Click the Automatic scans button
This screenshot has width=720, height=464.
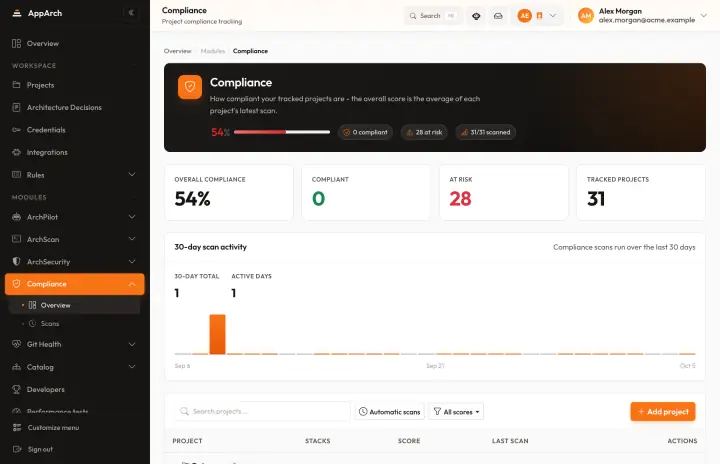pyautogui.click(x=389, y=412)
